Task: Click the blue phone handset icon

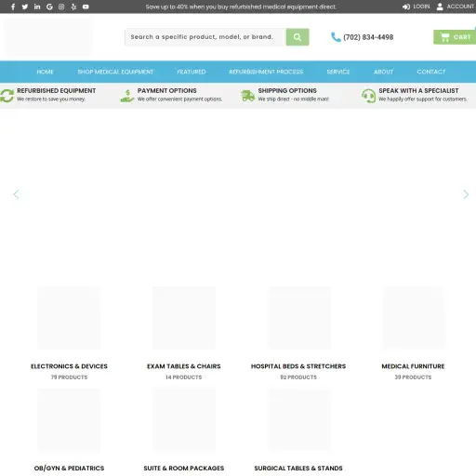Action: (x=336, y=37)
